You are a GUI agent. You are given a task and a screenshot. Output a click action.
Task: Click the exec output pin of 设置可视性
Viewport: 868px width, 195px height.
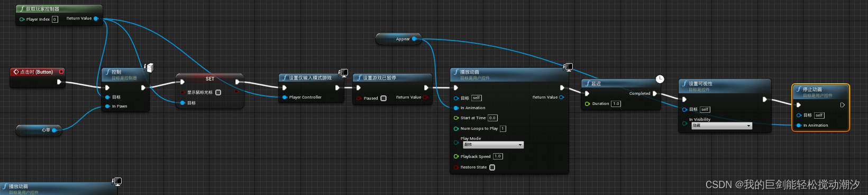765,99
